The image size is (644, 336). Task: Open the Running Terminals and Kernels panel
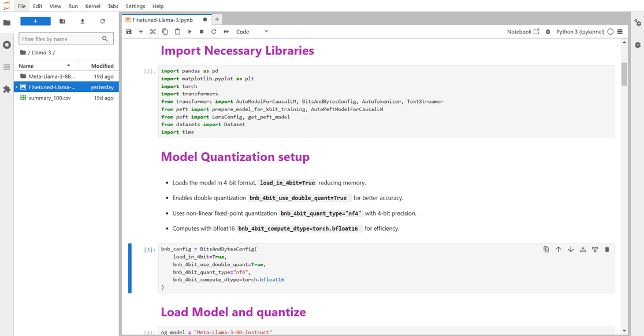coord(6,45)
